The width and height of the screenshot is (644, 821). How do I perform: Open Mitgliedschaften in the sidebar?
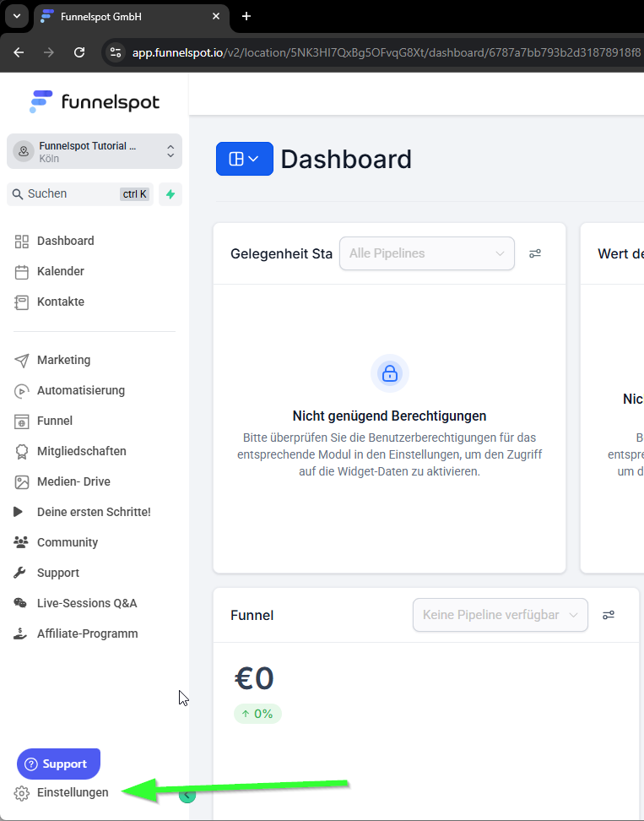82,451
